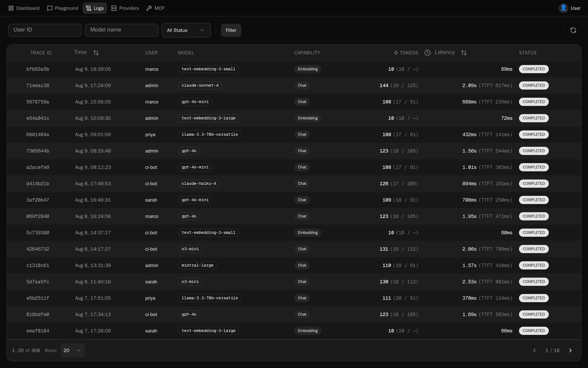Open trace d414b21b
The height and width of the screenshot is (368, 588).
(x=38, y=184)
